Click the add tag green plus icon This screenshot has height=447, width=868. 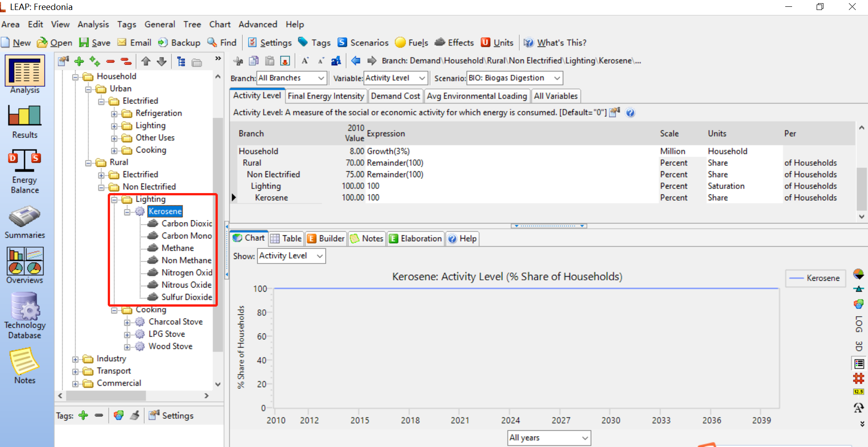(x=83, y=415)
